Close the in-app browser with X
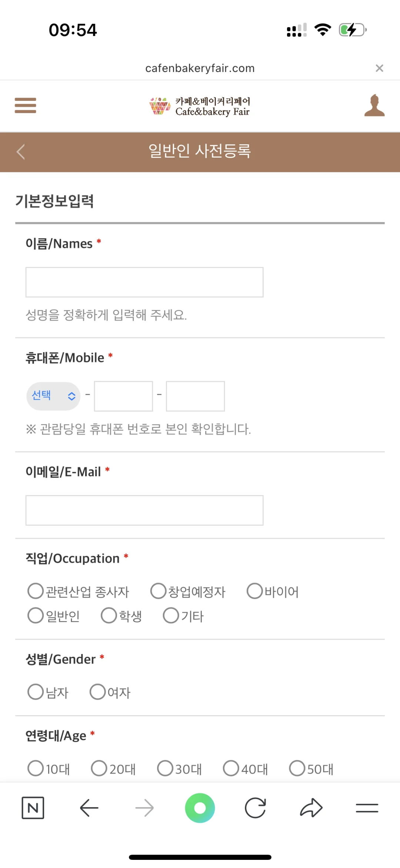 [379, 68]
